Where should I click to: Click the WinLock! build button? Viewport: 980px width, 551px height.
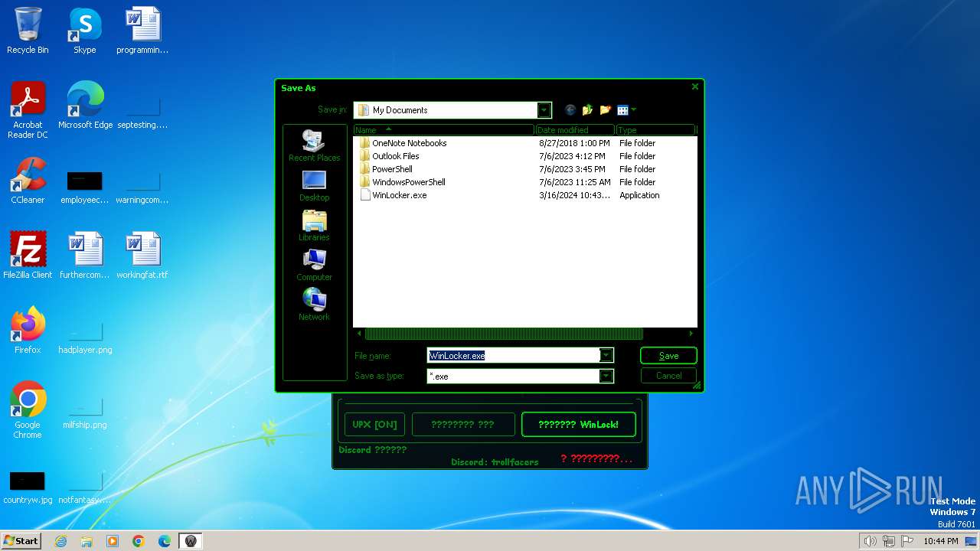(x=578, y=424)
